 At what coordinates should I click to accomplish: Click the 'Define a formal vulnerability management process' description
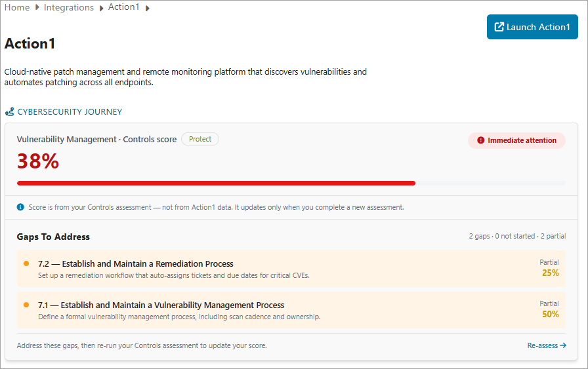point(179,317)
